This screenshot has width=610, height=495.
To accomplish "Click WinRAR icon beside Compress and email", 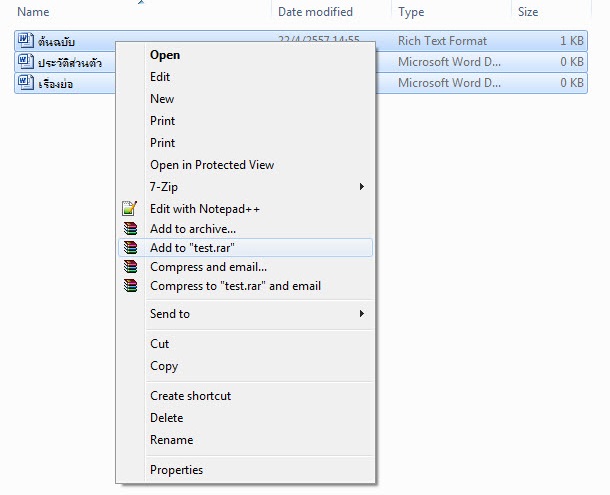I will pos(129,267).
